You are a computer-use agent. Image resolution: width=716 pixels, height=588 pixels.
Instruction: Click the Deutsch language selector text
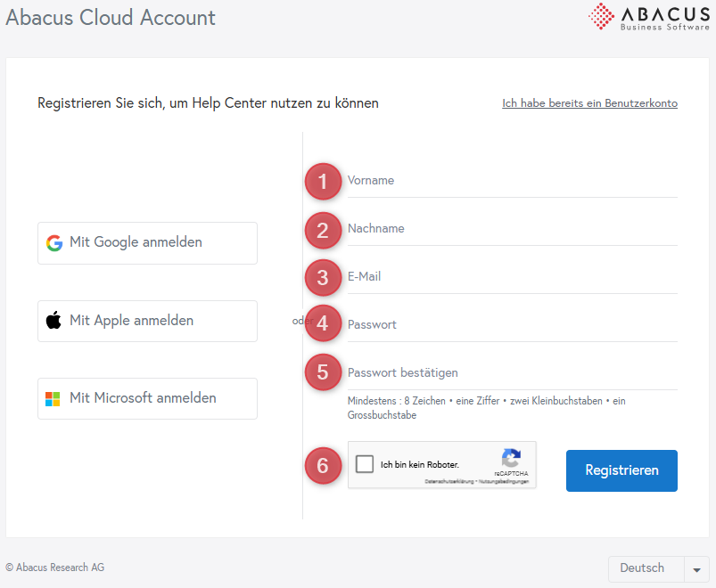pos(642,568)
